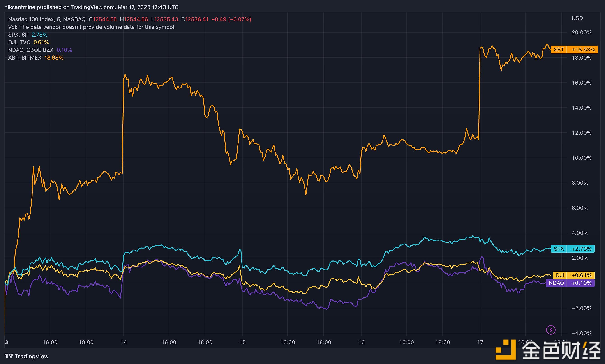Select the cyan SPX price tag
605x364 pixels.
coord(559,249)
